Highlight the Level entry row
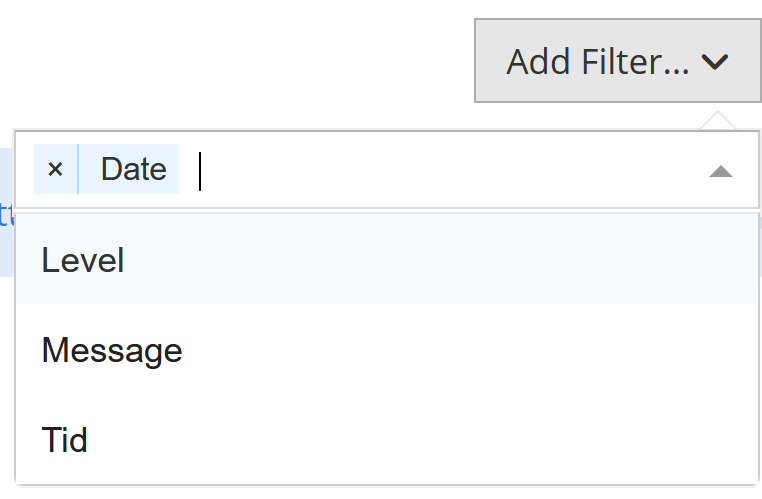The width and height of the screenshot is (762, 499). click(385, 260)
